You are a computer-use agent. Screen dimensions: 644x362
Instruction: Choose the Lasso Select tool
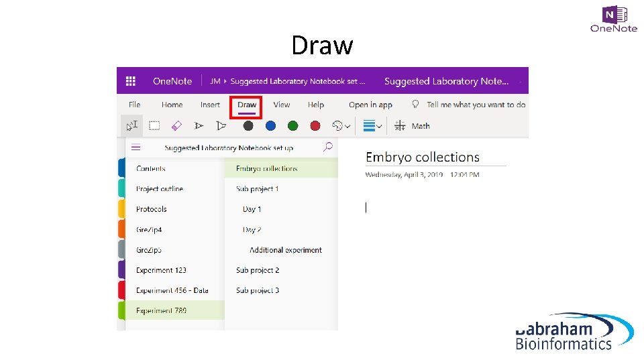(x=154, y=125)
